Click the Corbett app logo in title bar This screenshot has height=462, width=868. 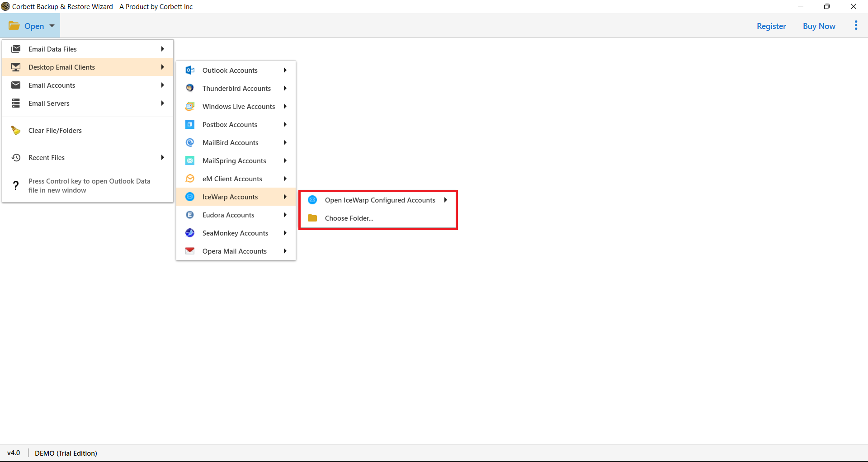pyautogui.click(x=5, y=6)
